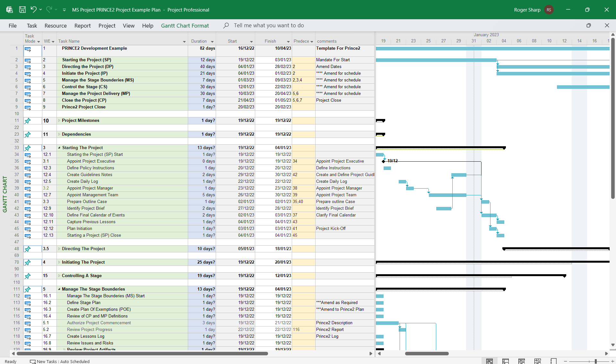Click the Redo icon

coord(49,10)
